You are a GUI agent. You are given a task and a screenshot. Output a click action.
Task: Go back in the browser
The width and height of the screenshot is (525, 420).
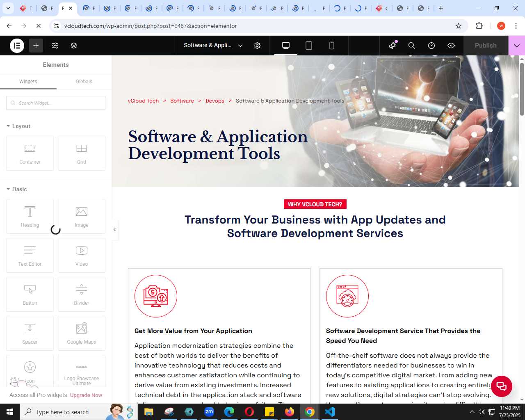tap(9, 26)
